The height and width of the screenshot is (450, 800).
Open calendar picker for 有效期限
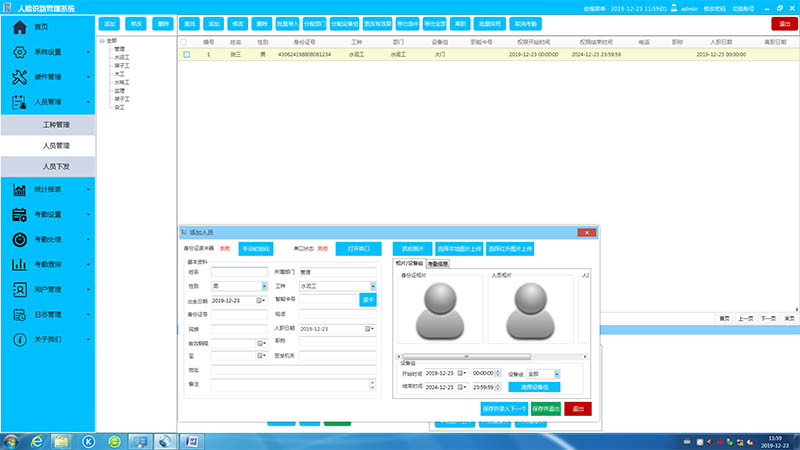click(x=261, y=343)
